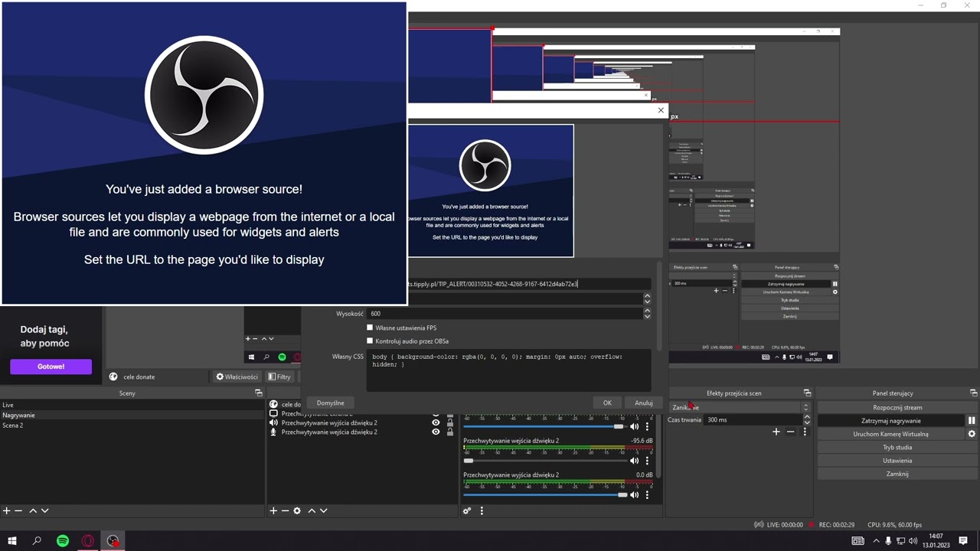The image size is (980, 551).
Task: Add a new scene with the plus icon
Action: coord(6,510)
